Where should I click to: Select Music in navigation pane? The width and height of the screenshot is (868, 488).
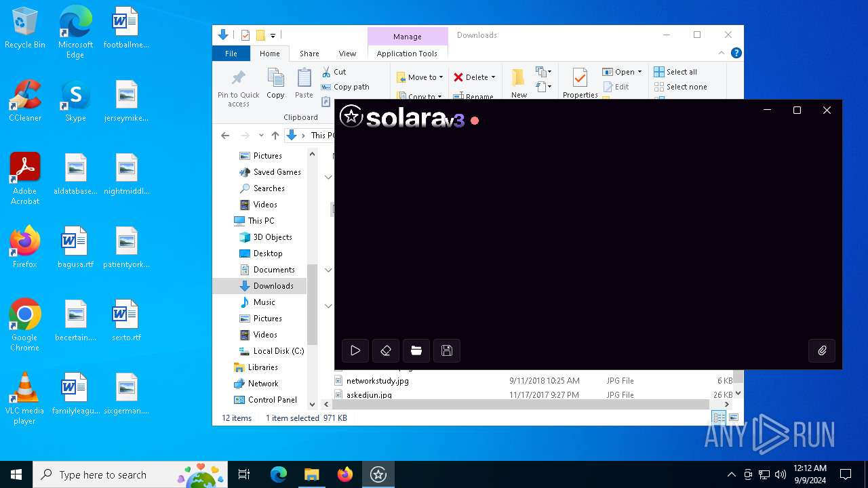pyautogui.click(x=257, y=302)
